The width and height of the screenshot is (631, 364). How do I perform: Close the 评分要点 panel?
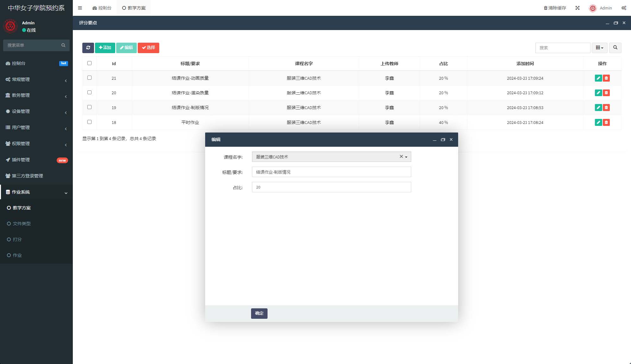(624, 23)
